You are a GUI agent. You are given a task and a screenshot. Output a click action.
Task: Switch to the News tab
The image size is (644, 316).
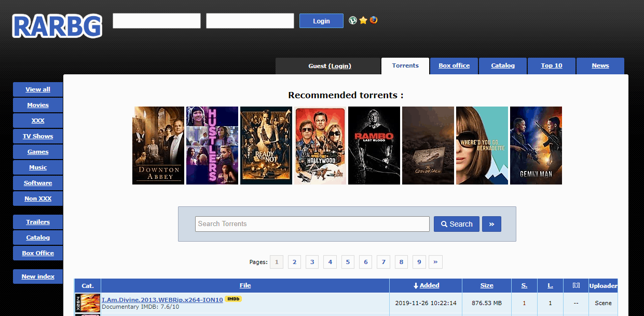[x=600, y=65]
